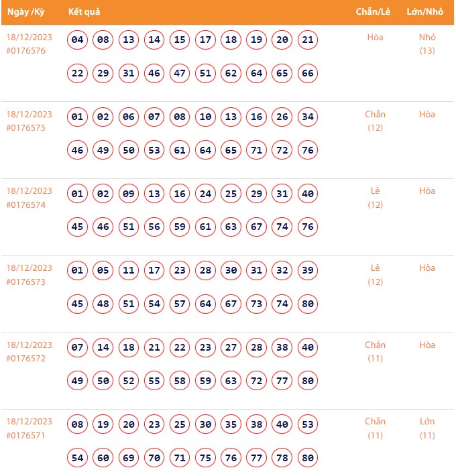Select ball 27 in draw #0176572

[231, 348]
